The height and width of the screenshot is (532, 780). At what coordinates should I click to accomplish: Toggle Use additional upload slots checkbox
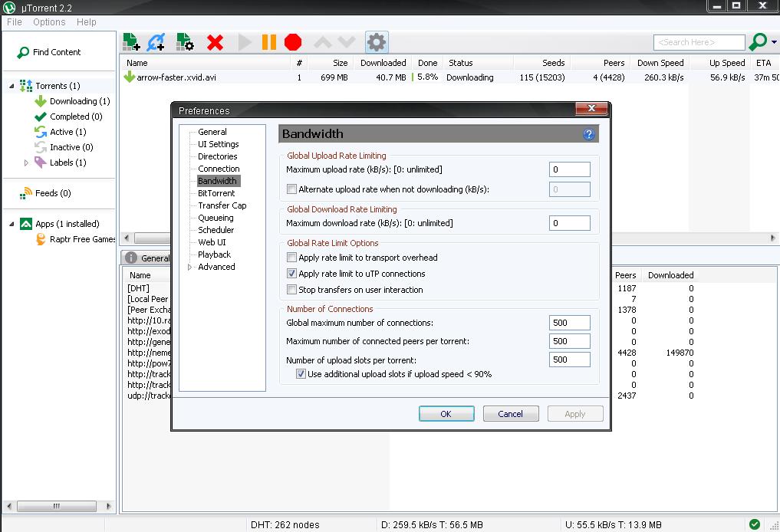301,374
